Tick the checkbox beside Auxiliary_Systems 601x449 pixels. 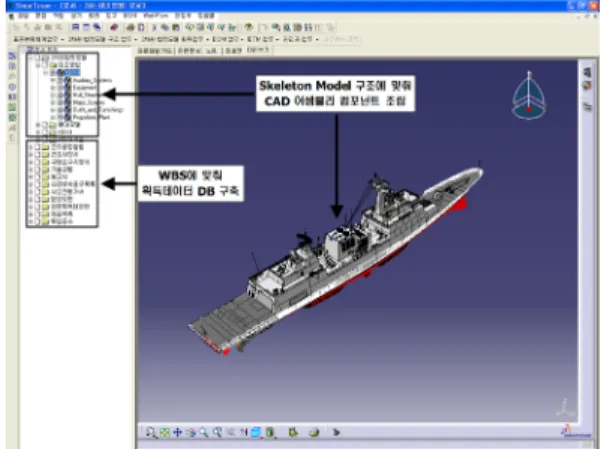coord(60,81)
